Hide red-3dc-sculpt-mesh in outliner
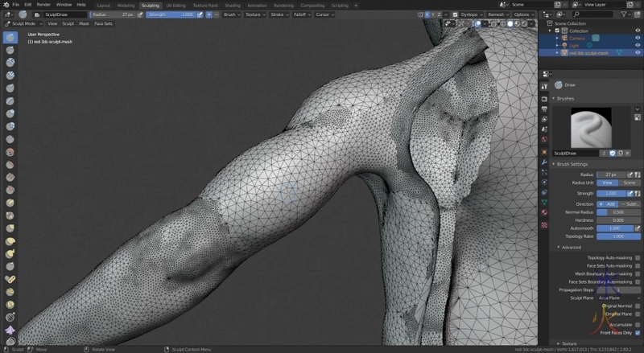This screenshot has width=644, height=353. [638, 53]
